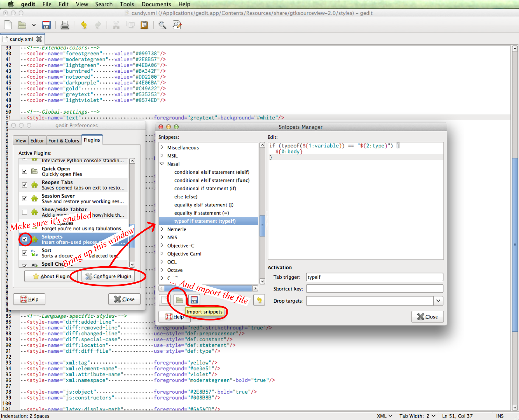Expand the Miscellaneous snippets group
Screen dimensions: 519x420
click(x=162, y=147)
